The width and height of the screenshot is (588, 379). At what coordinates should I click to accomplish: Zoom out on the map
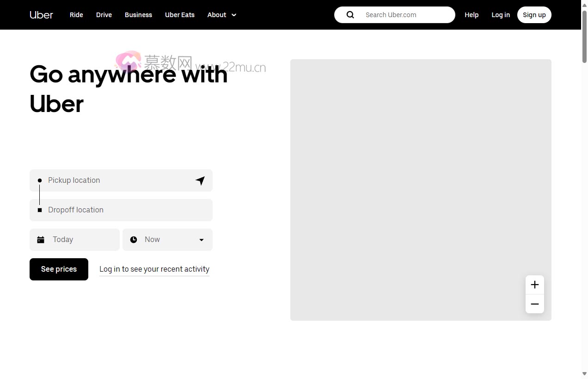(534, 304)
